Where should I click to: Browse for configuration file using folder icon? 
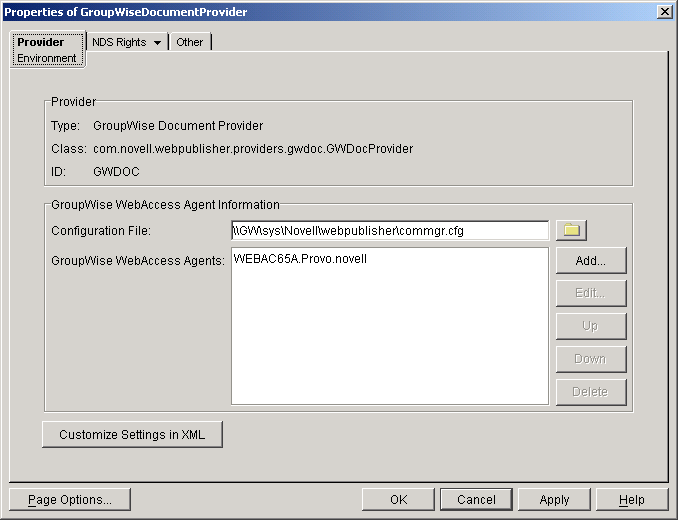pos(571,230)
